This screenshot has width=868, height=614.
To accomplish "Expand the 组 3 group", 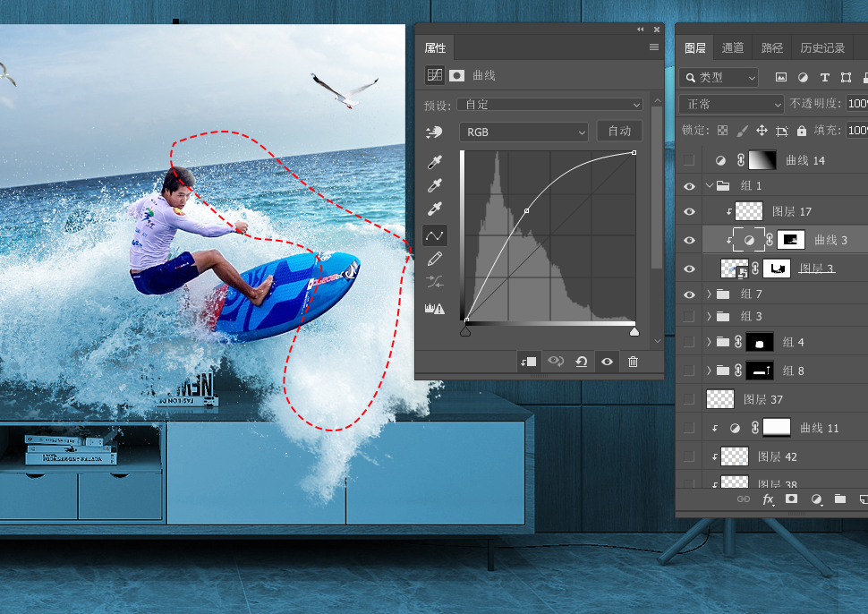I will pyautogui.click(x=709, y=317).
